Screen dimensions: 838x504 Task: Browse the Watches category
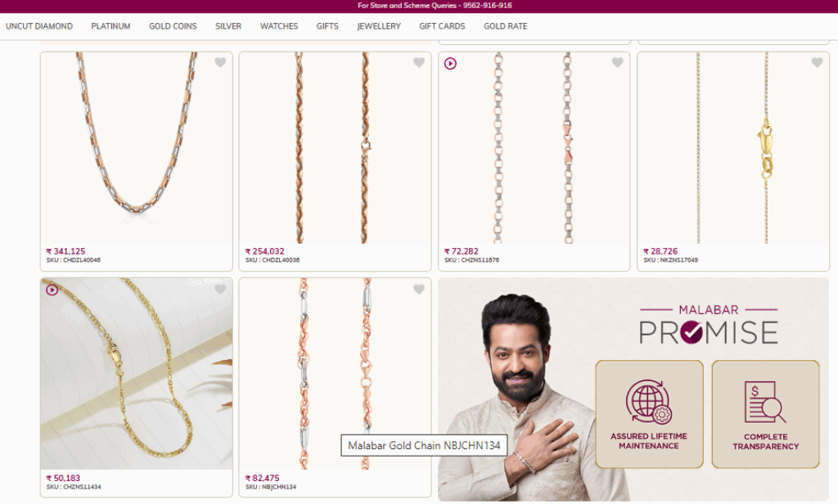(x=279, y=26)
